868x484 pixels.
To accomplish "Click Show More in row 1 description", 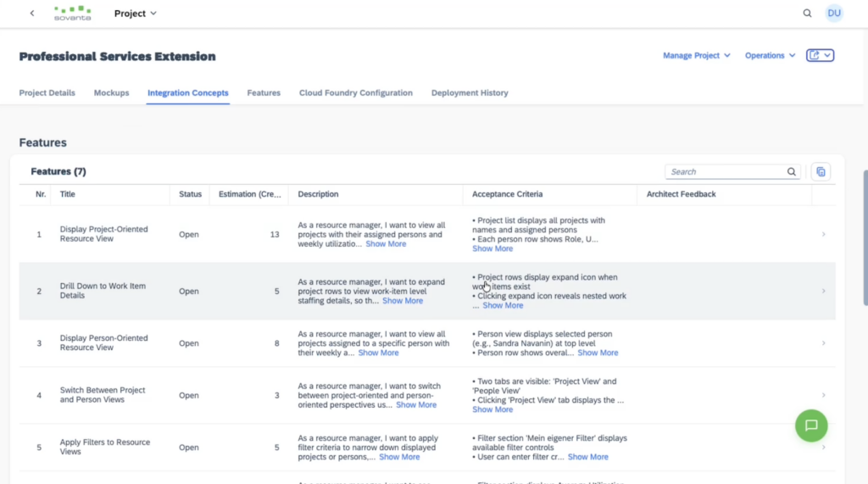I will (386, 244).
